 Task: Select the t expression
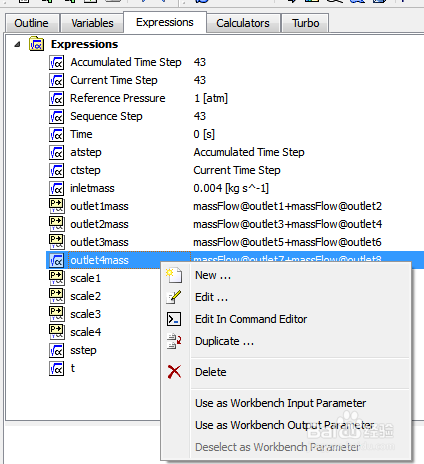[x=73, y=368]
